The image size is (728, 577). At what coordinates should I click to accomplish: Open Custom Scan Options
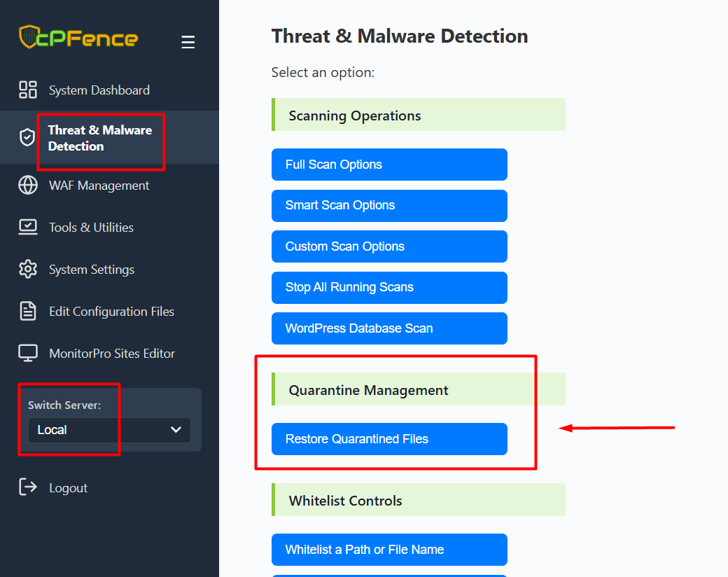(x=389, y=246)
